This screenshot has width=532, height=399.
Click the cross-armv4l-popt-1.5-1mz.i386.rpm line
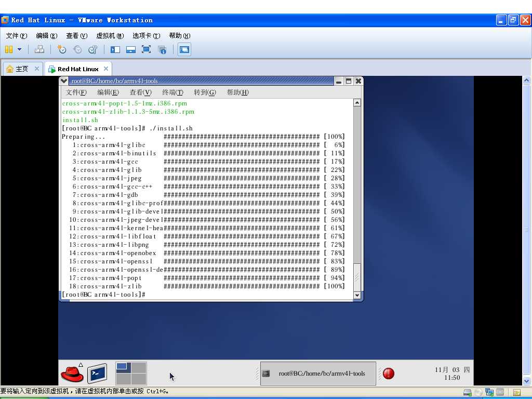(124, 103)
